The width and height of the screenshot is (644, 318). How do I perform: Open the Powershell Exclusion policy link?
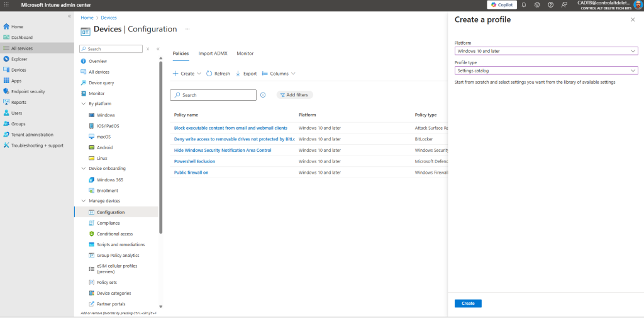click(194, 161)
